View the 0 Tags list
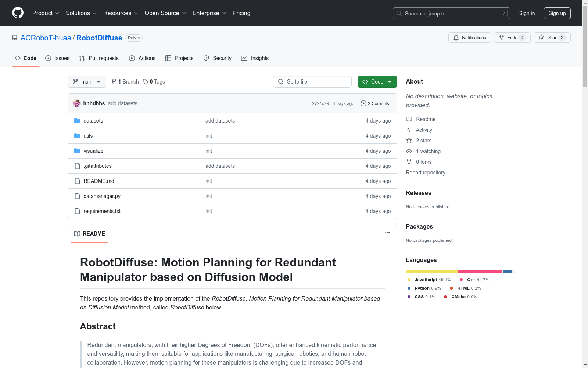This screenshot has width=588, height=368. 154,82
